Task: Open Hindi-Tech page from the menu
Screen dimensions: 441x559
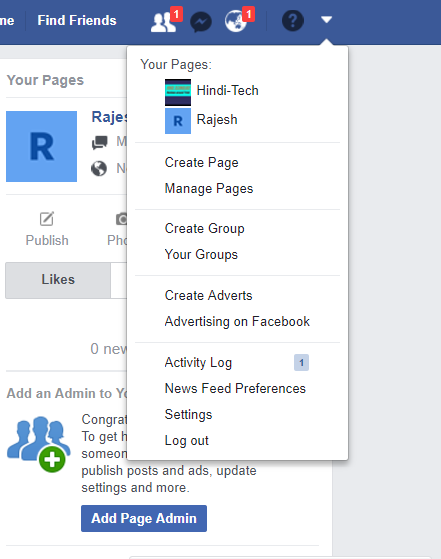Action: click(x=227, y=91)
